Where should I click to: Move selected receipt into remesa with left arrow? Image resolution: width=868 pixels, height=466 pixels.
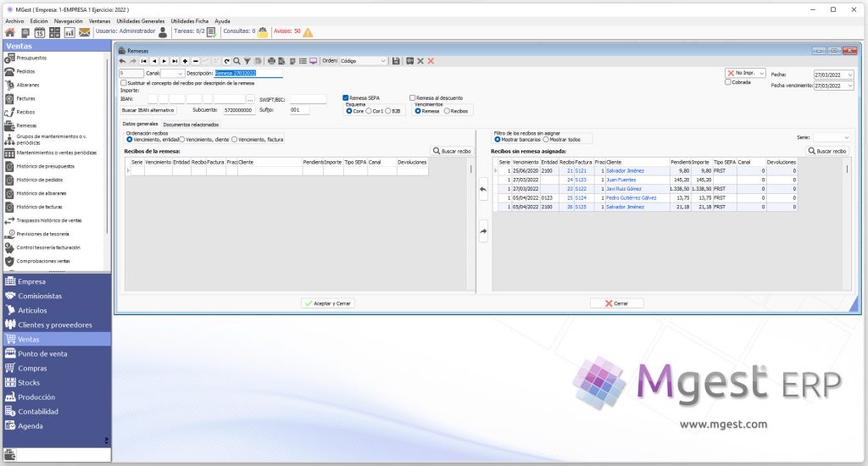[482, 189]
